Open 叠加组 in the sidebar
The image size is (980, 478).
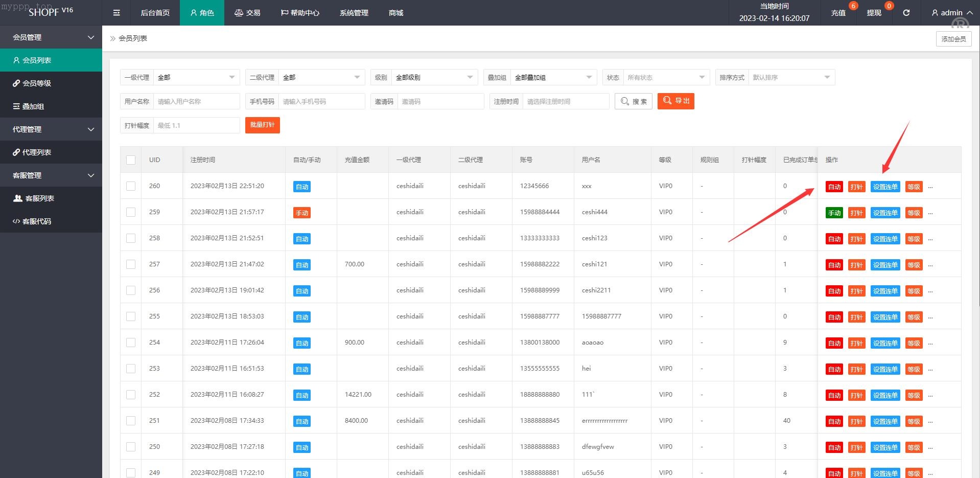33,106
